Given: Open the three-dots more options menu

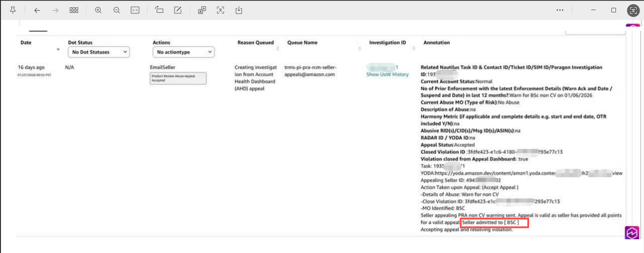Looking at the screenshot, I should click(x=559, y=10).
